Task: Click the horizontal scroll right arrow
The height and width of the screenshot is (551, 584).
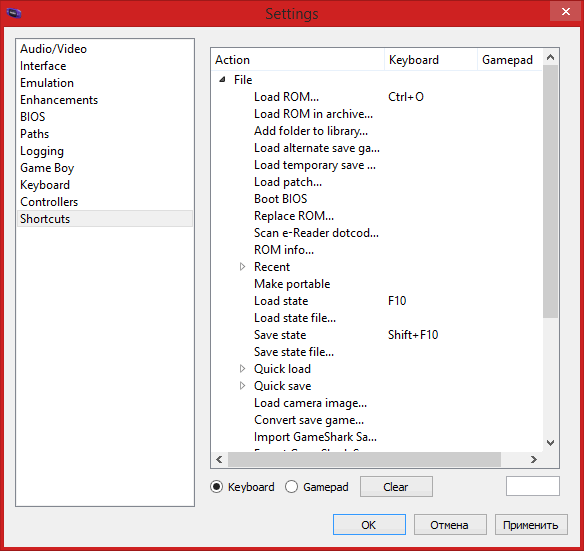Action: pos(534,460)
